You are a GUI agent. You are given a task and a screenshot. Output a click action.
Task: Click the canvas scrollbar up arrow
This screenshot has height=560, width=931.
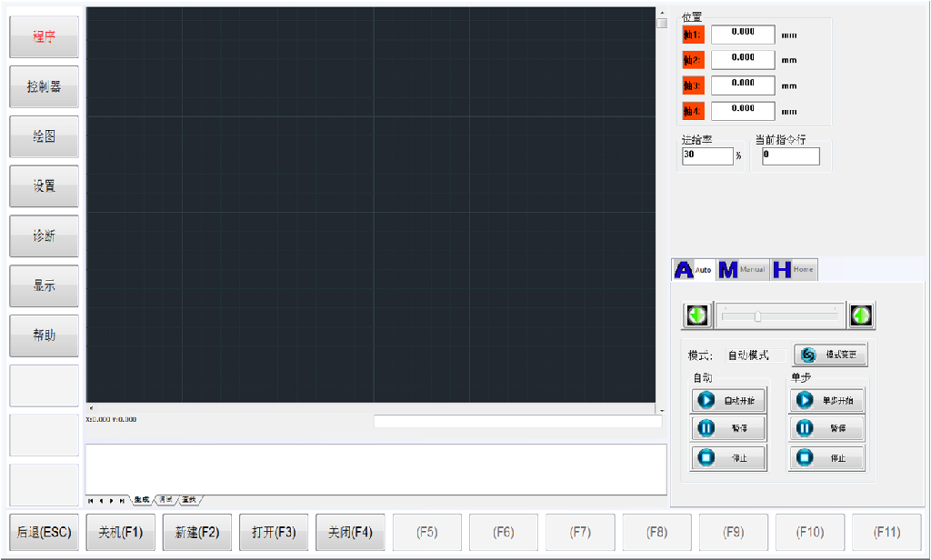click(x=662, y=13)
